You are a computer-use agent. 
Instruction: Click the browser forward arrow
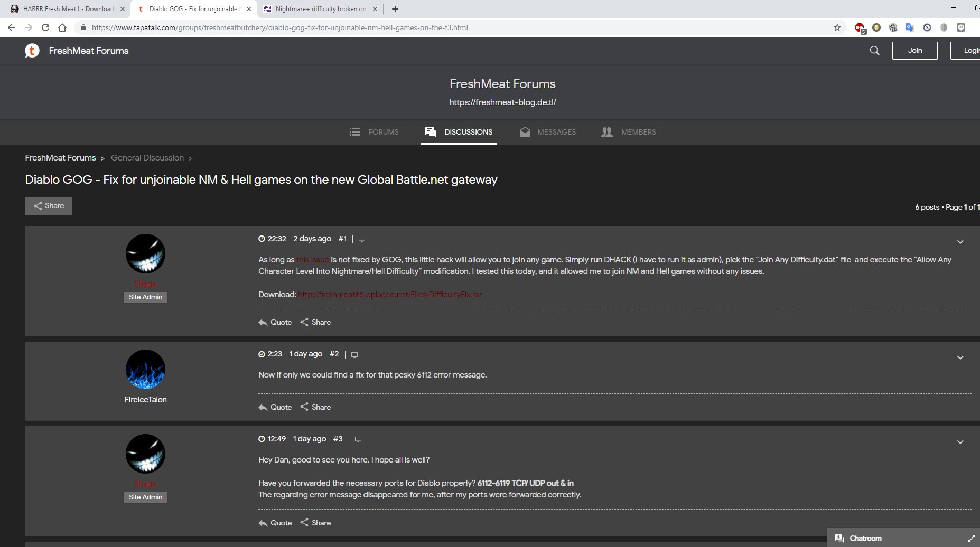pos(29,27)
